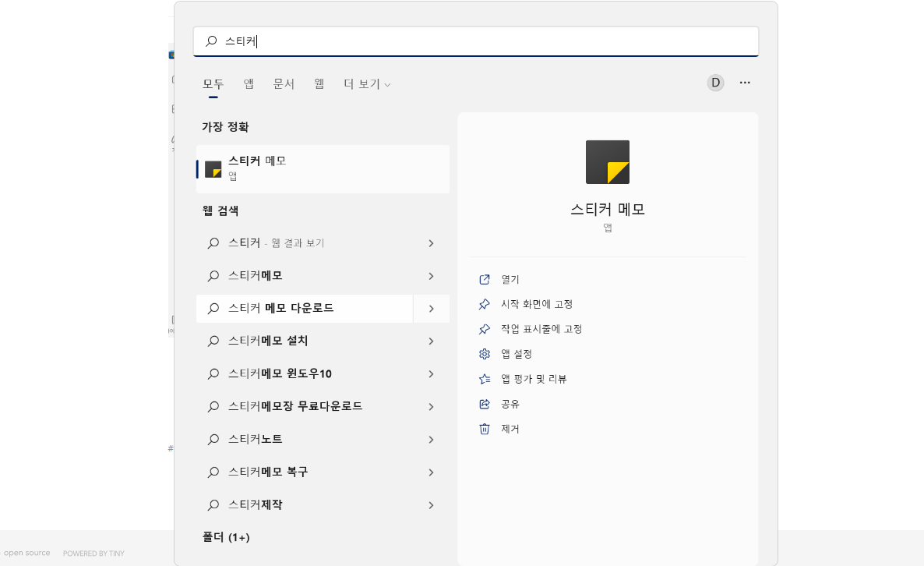Open 앱 설정 for 스티커 메모

coord(517,354)
